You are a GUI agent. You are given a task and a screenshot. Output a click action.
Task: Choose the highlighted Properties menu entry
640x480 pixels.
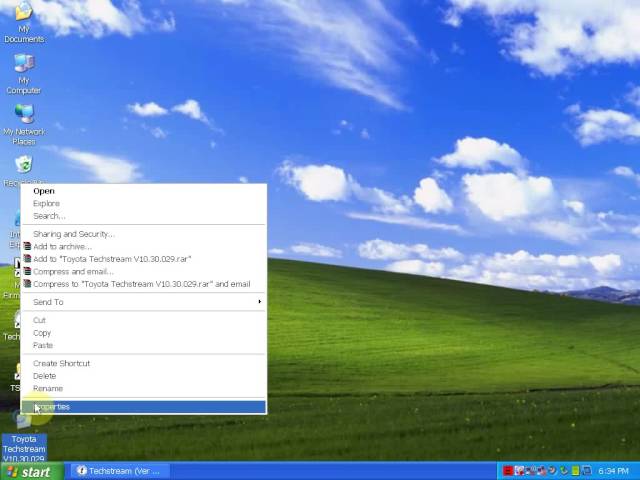[x=144, y=407]
